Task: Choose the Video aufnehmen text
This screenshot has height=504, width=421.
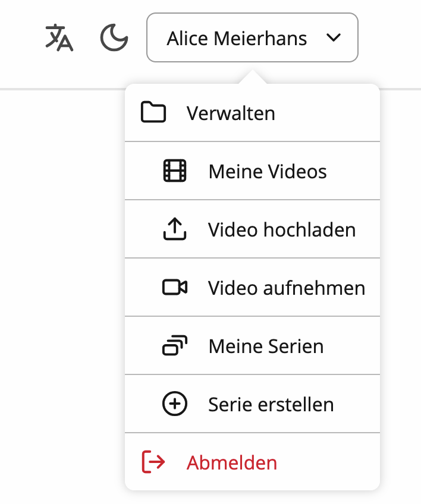Action: pos(287,288)
